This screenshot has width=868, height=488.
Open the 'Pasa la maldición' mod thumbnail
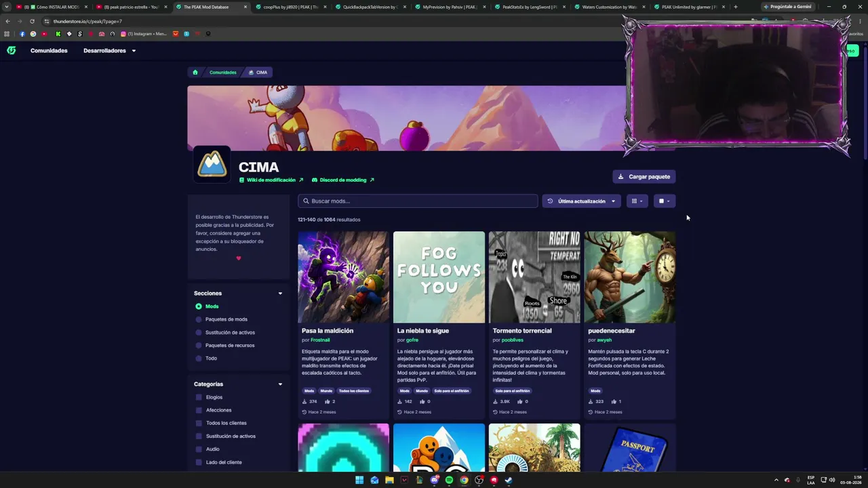[x=344, y=277]
